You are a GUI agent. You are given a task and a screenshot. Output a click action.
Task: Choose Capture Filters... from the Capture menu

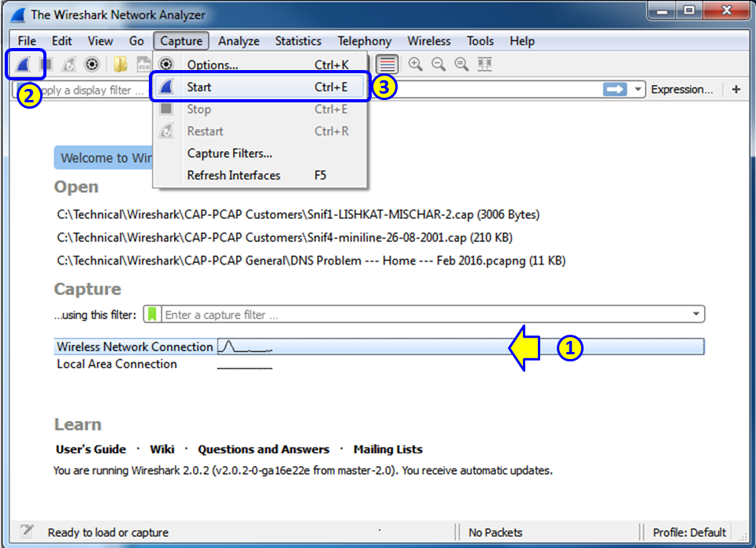(260, 154)
